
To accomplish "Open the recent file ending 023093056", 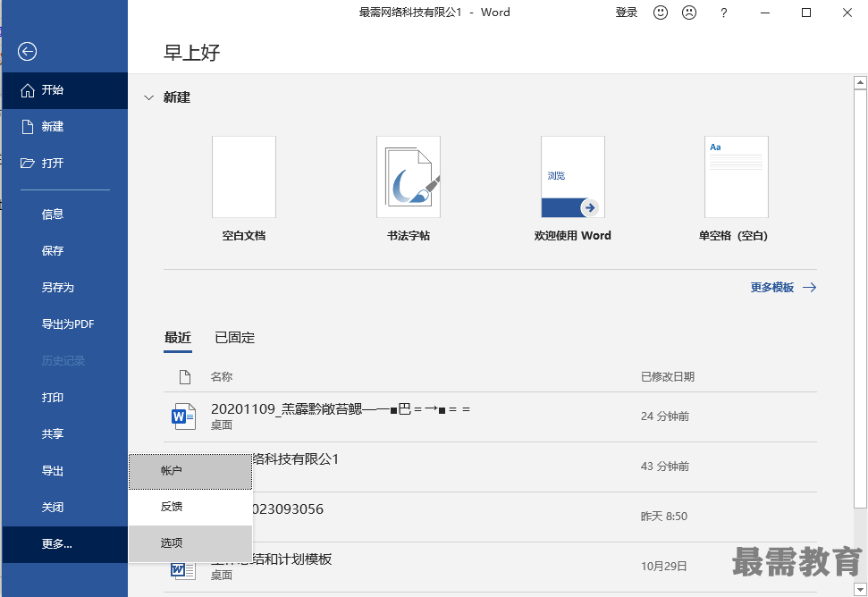I will (490, 517).
